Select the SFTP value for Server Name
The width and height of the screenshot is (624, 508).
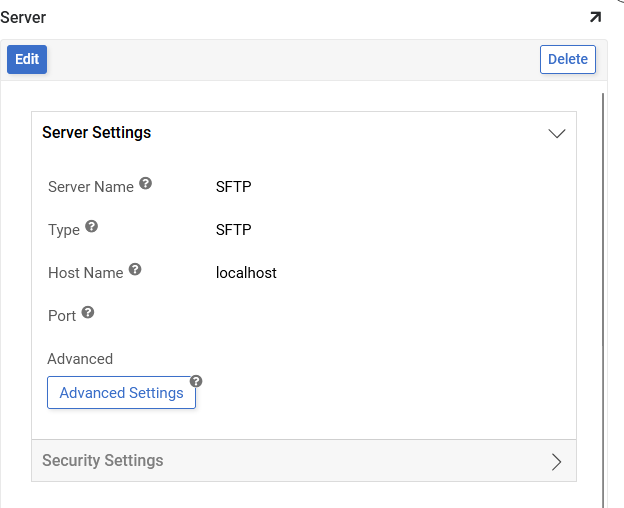(x=233, y=187)
